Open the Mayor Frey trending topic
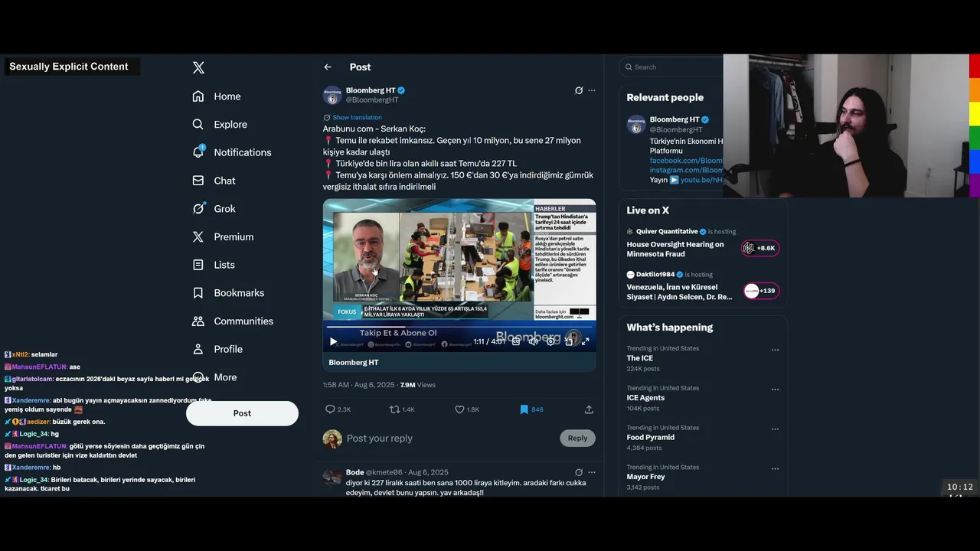The width and height of the screenshot is (980, 551). [x=645, y=477]
